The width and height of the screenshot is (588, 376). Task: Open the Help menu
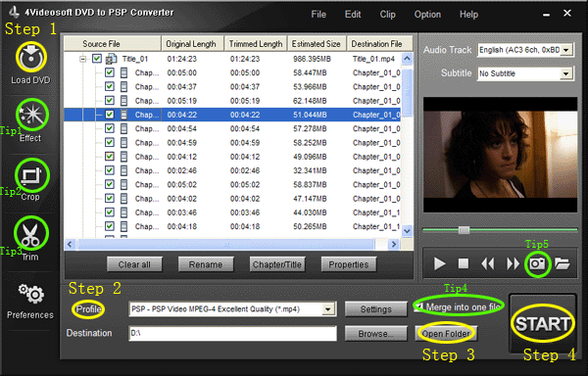[x=468, y=15]
